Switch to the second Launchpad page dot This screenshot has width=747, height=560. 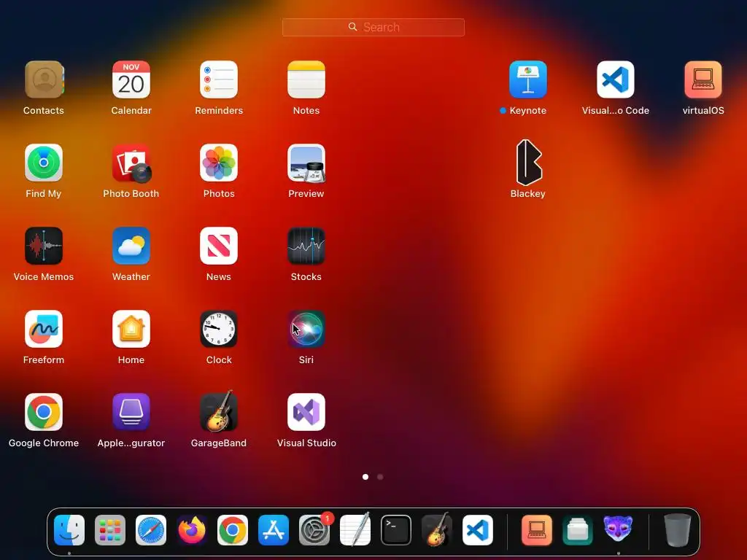(x=380, y=477)
